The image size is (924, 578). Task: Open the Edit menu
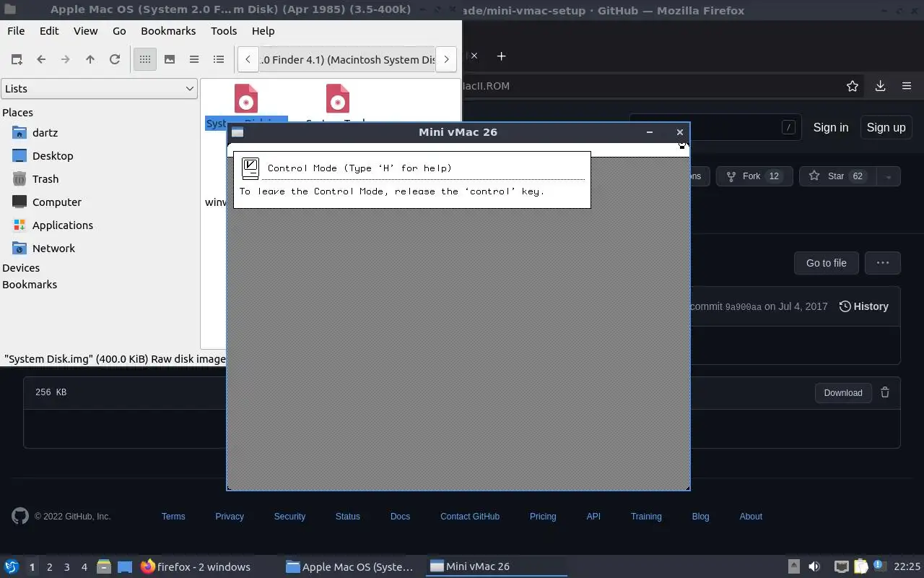(49, 31)
